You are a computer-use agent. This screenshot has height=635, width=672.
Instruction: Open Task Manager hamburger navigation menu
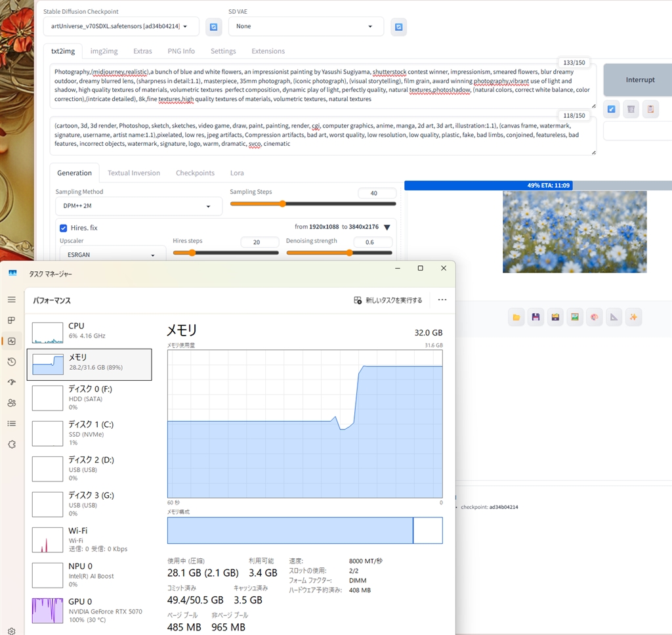pos(12,299)
